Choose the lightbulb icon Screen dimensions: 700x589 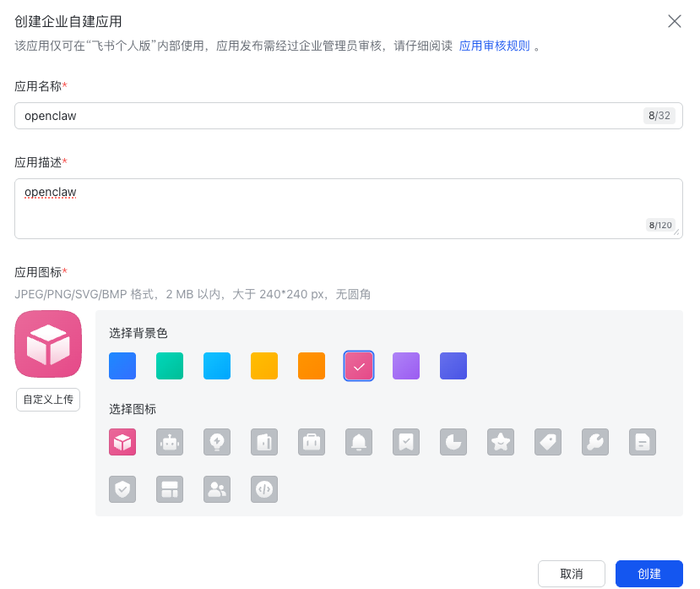click(217, 442)
